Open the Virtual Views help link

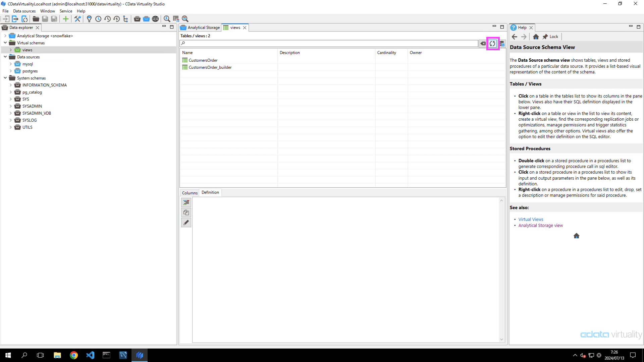coord(531,219)
